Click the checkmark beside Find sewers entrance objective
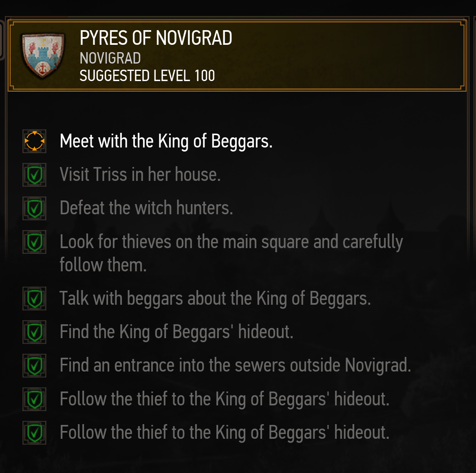476x473 pixels. (x=34, y=365)
